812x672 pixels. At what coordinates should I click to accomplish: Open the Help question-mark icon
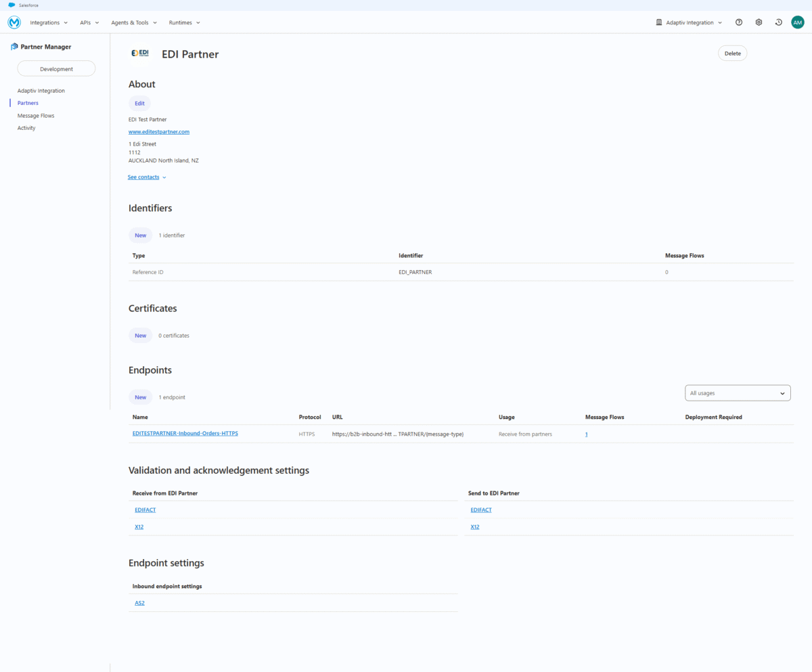738,22
